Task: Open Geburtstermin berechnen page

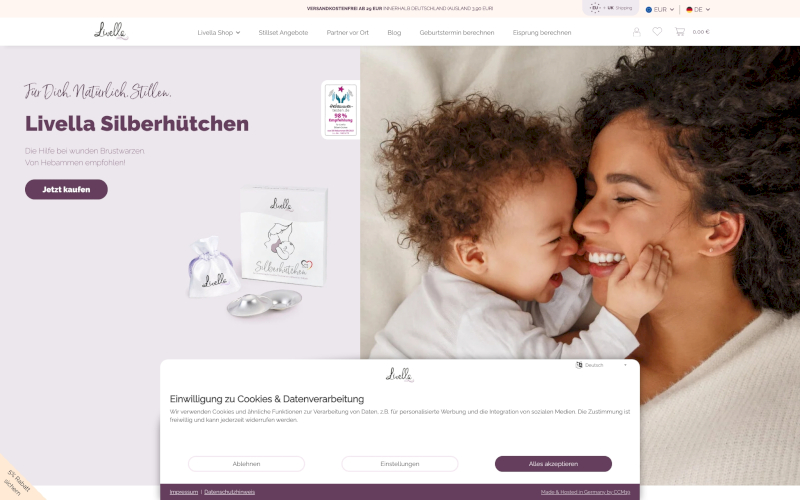Action: (x=457, y=33)
